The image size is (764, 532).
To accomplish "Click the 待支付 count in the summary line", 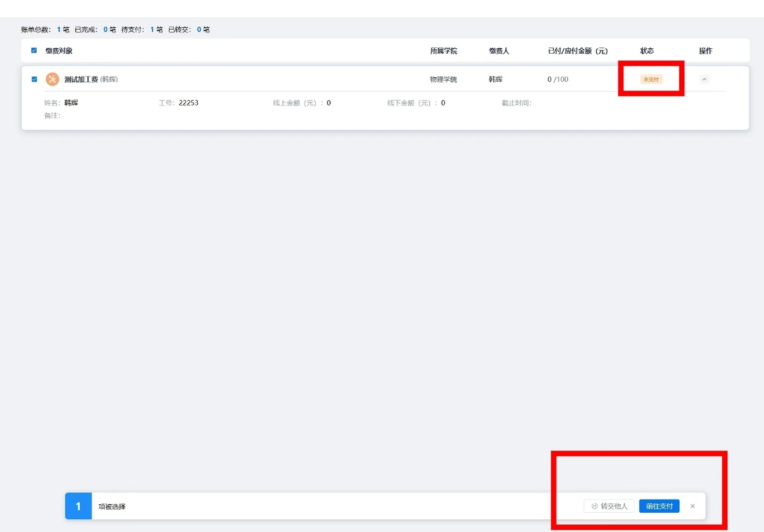I will point(153,30).
